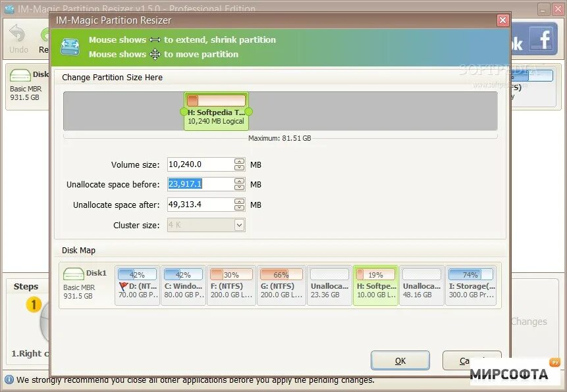This screenshot has width=567, height=392.
Task: Click the 'Disk Map' heading
Action: coord(78,251)
